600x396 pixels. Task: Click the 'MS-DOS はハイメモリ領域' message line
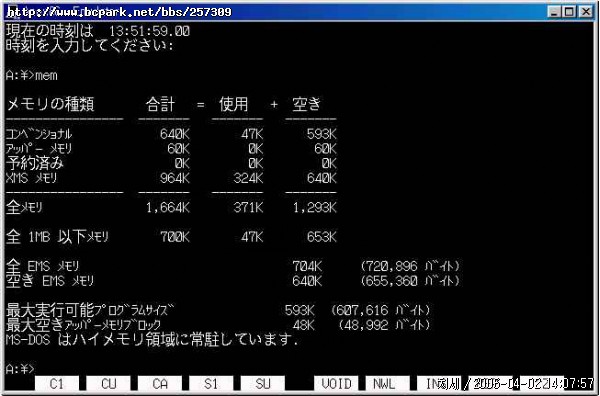[152, 339]
